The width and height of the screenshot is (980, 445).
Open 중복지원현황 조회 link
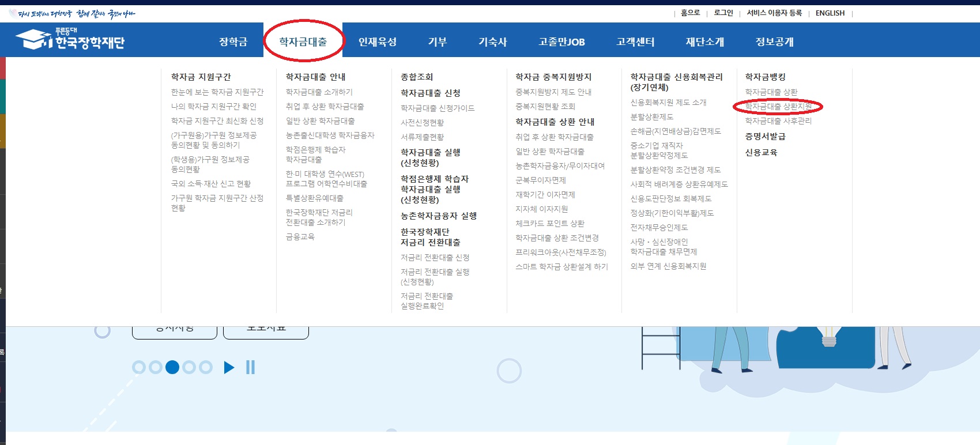(545, 106)
